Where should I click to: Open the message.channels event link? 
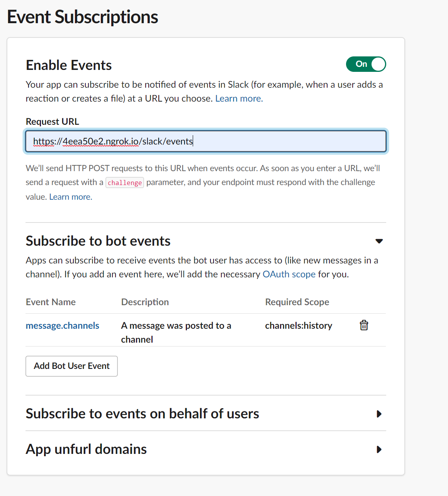pos(63,326)
